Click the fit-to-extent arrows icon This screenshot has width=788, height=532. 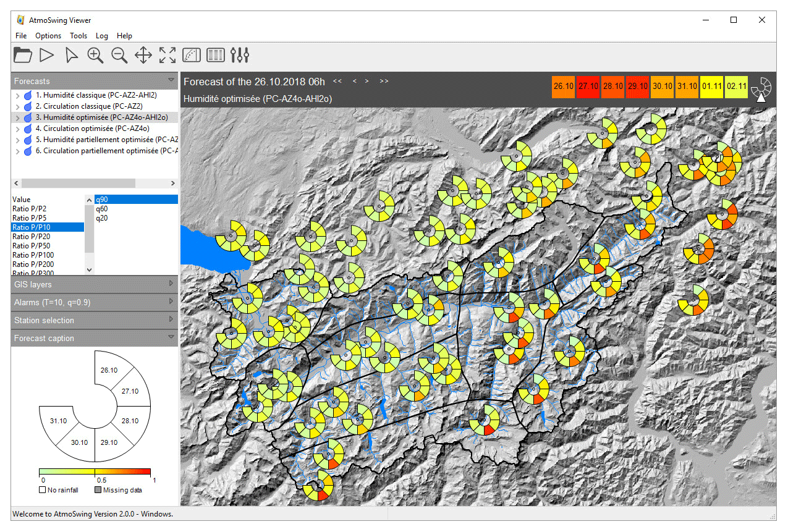point(167,56)
